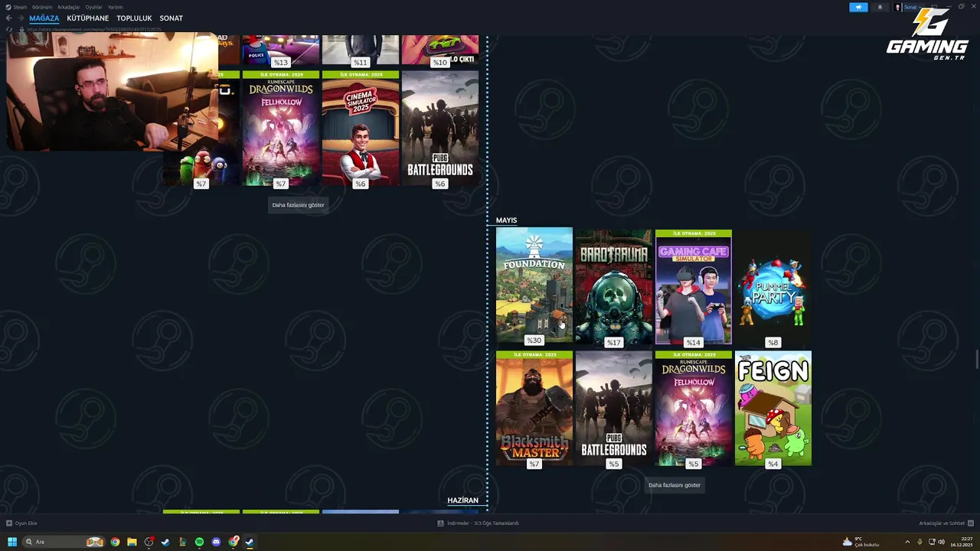This screenshot has height=551, width=980.
Task: Show hidden system tray icons
Action: [907, 542]
